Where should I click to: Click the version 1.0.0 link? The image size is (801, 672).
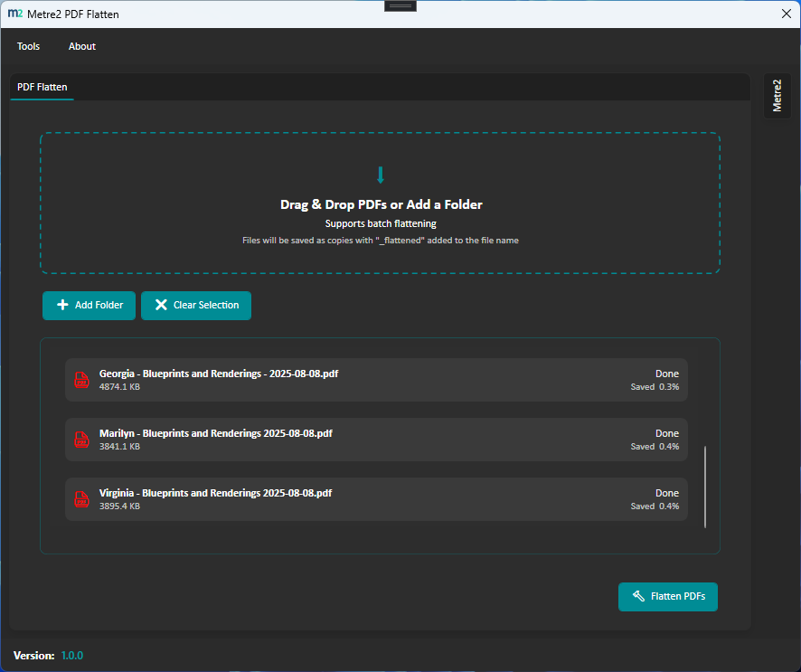[x=71, y=655]
